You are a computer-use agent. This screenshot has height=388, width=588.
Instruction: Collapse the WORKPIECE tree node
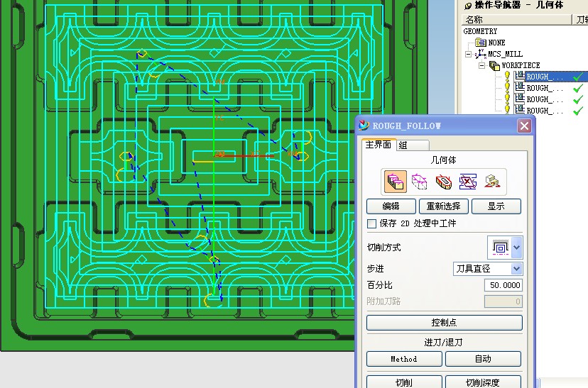(482, 65)
